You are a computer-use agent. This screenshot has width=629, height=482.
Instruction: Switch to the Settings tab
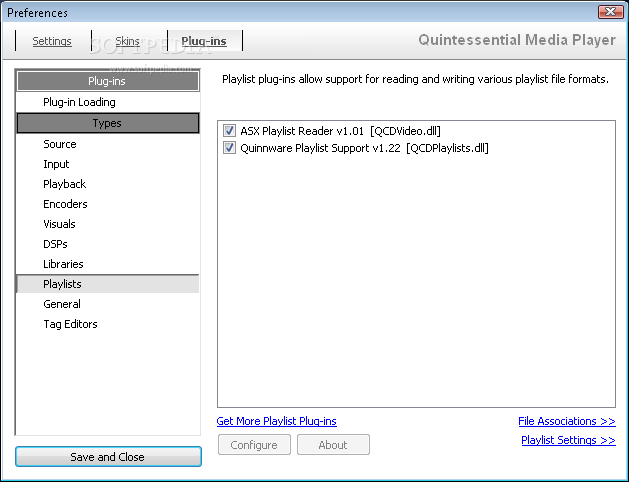52,41
